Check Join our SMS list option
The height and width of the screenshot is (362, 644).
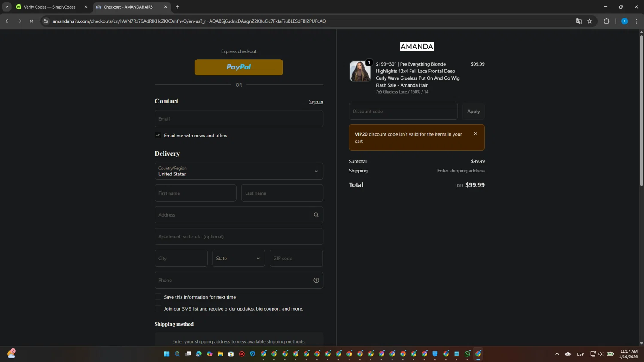click(x=158, y=308)
